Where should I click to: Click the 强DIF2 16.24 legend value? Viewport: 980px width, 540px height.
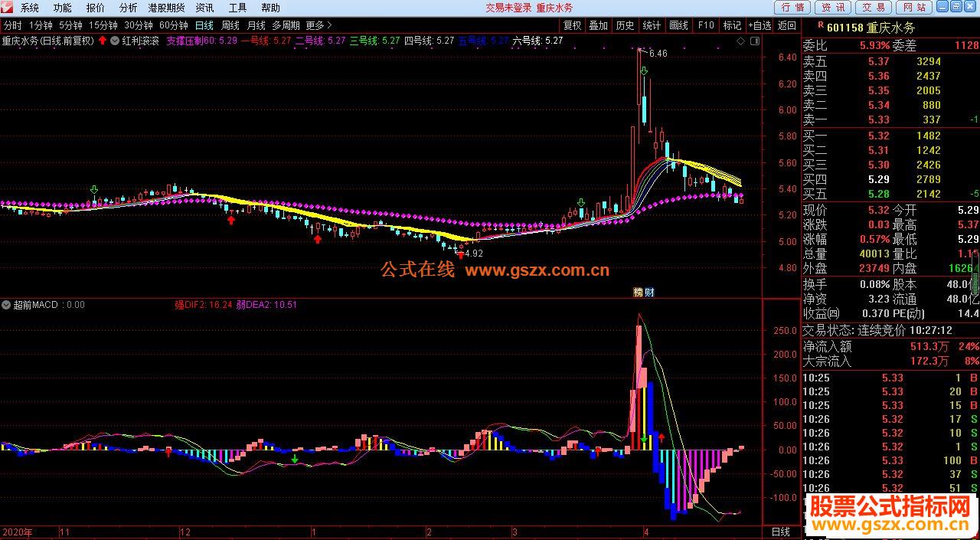203,305
